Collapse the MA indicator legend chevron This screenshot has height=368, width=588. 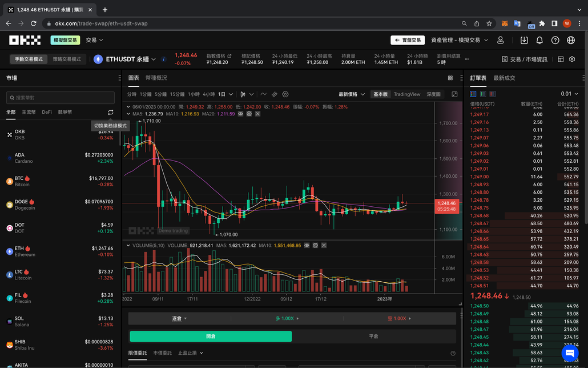(128, 114)
